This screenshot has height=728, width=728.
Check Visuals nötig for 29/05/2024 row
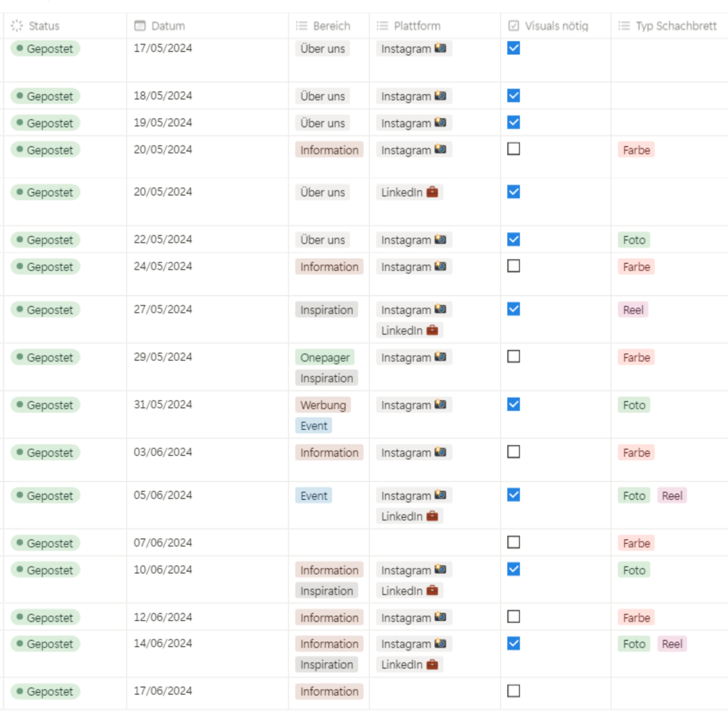pyautogui.click(x=514, y=357)
